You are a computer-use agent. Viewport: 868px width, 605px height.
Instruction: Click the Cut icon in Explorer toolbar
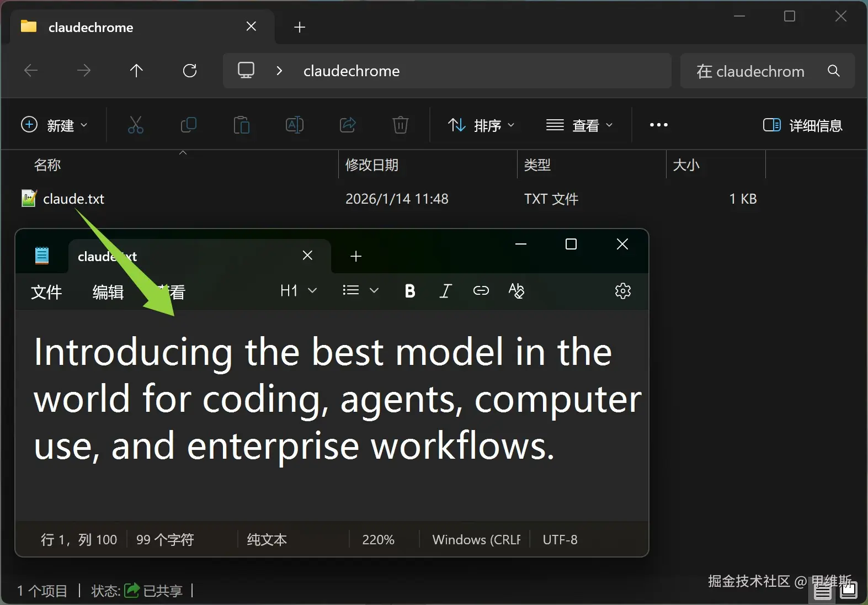135,125
